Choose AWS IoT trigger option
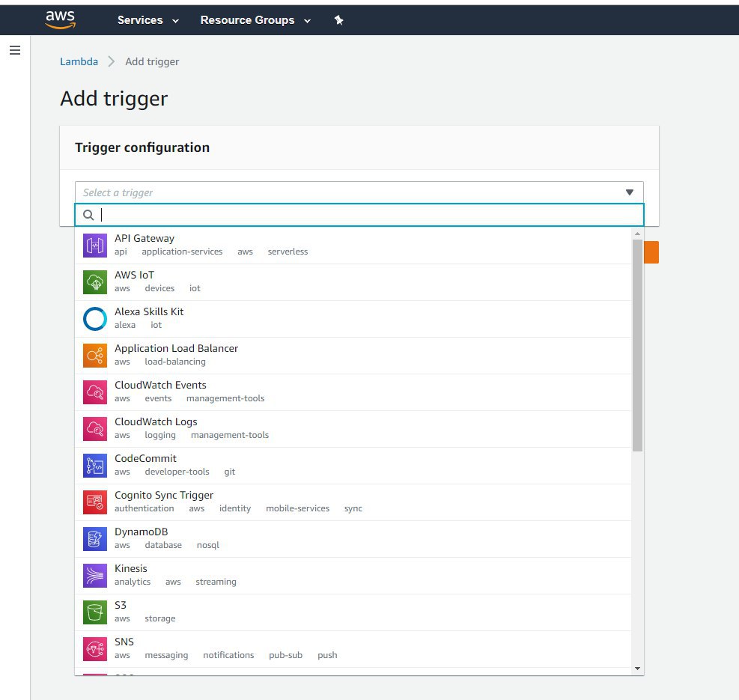 pos(353,282)
